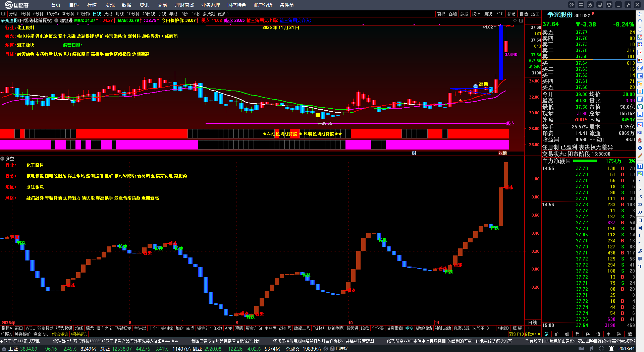Click the back left-arrow icon in right sidebar
The image size is (644, 352).
(640, 14)
